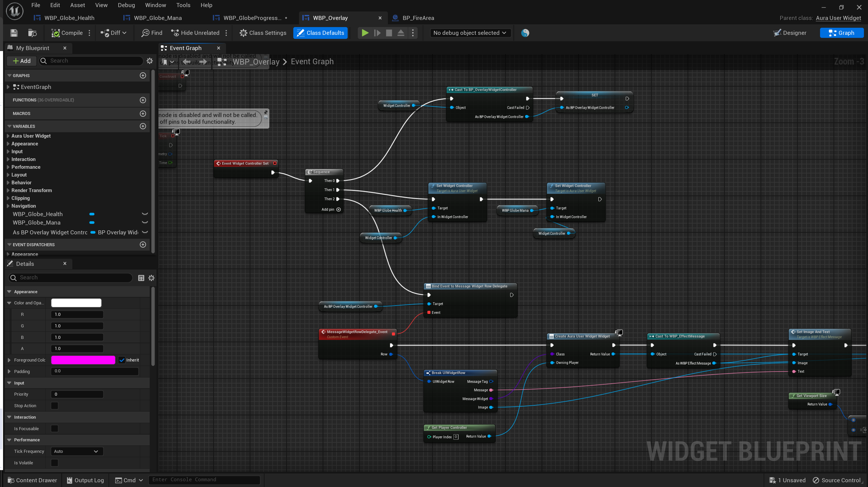Click the Find magnifier icon in toolbar

[x=146, y=33]
